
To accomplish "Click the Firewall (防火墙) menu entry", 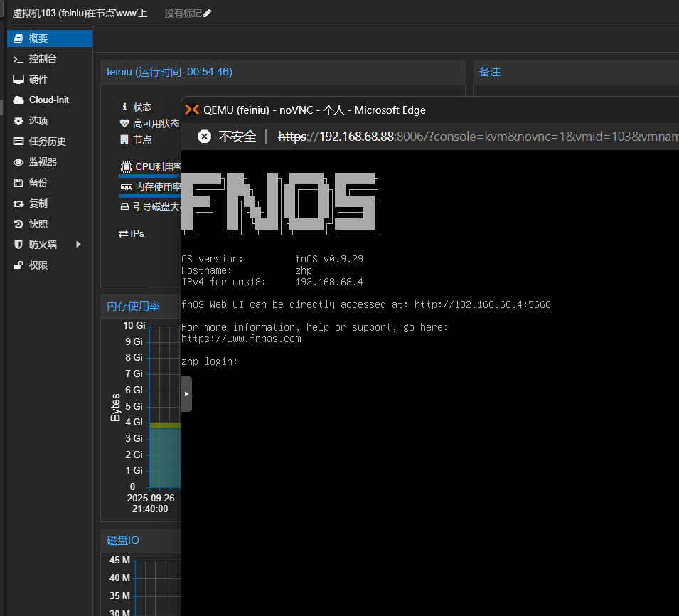I will click(43, 245).
